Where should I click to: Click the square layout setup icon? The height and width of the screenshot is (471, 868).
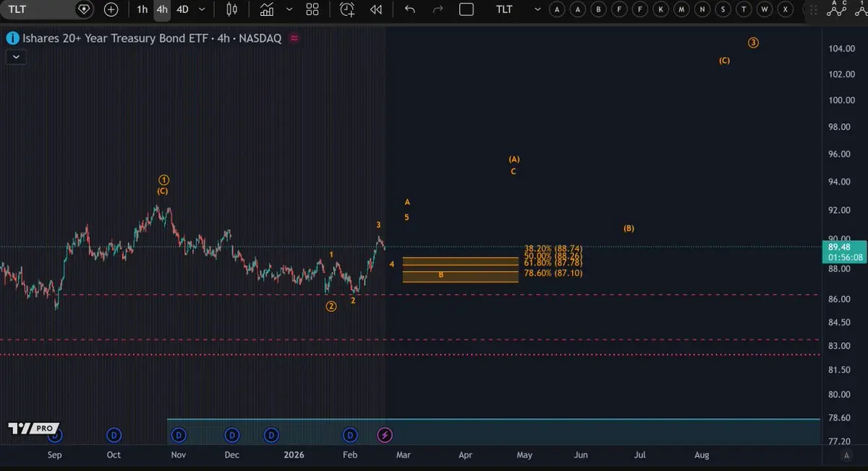pyautogui.click(x=467, y=9)
